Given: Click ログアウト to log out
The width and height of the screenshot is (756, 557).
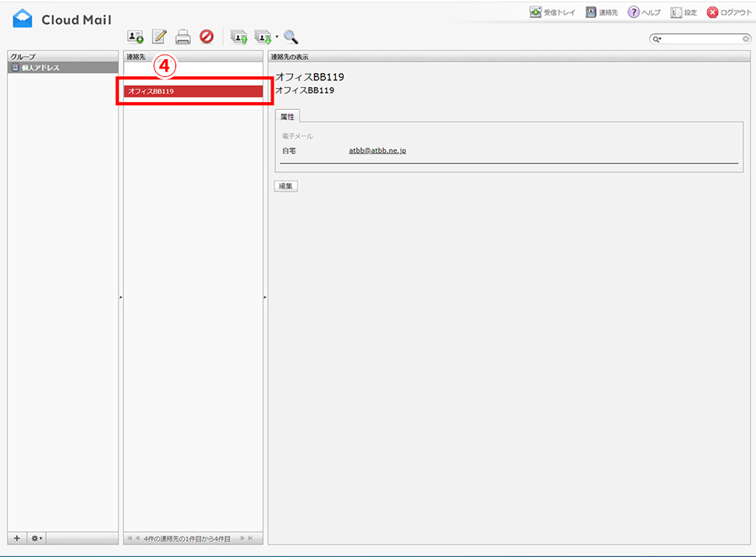Looking at the screenshot, I should point(729,12).
